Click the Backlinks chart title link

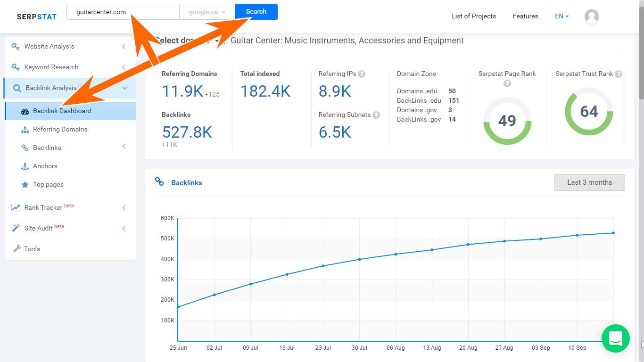pos(187,183)
